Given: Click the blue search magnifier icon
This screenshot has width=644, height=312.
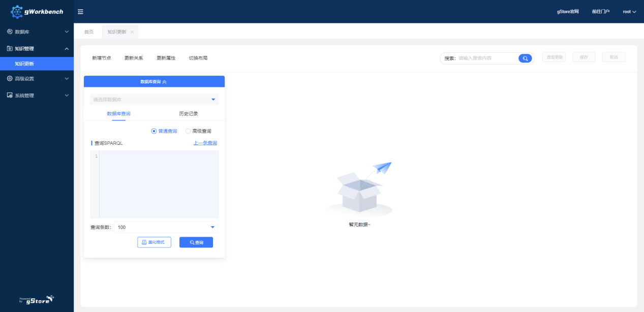Looking at the screenshot, I should pos(525,58).
